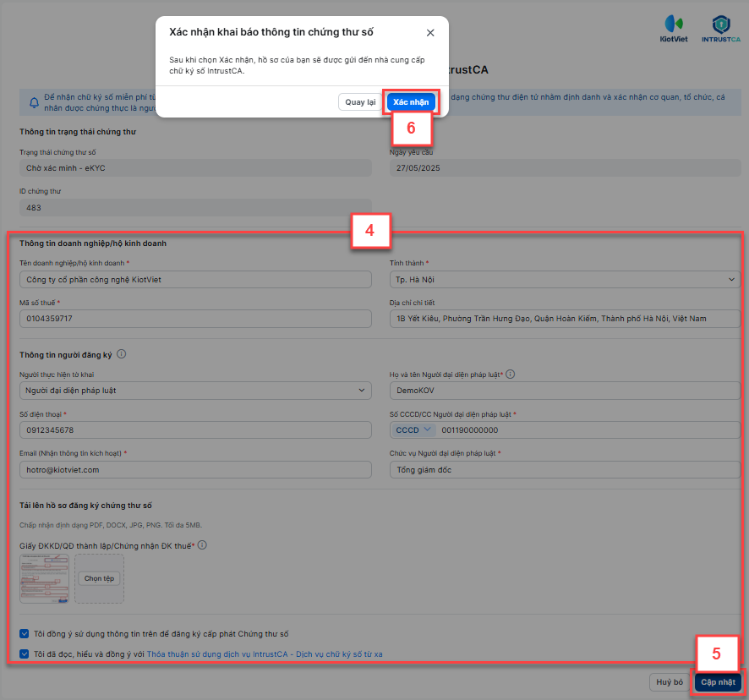This screenshot has height=700, width=749.
Task: Open the uploaded document thumbnail
Action: click(44, 578)
